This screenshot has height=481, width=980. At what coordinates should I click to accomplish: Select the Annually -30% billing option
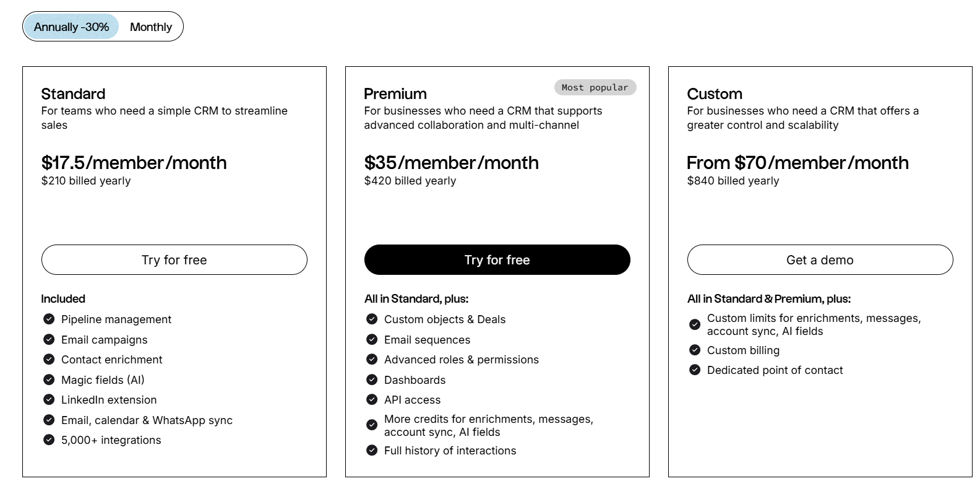click(71, 27)
